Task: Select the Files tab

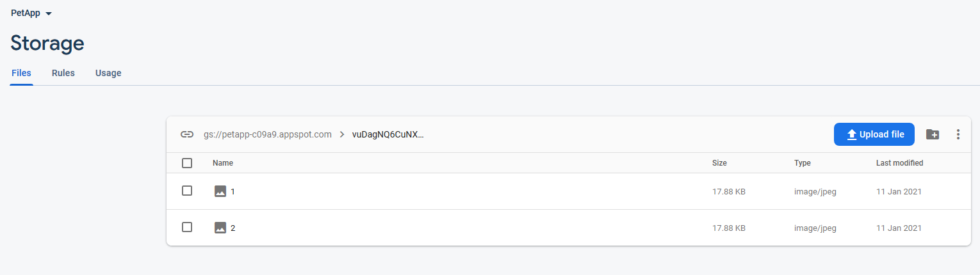Action: (21, 73)
